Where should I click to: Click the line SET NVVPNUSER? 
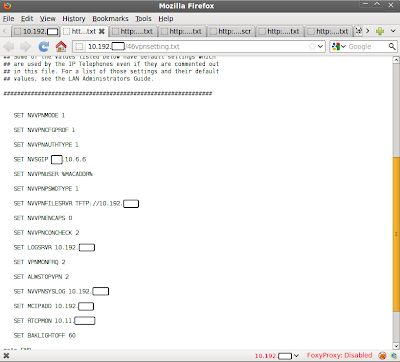pos(53,174)
